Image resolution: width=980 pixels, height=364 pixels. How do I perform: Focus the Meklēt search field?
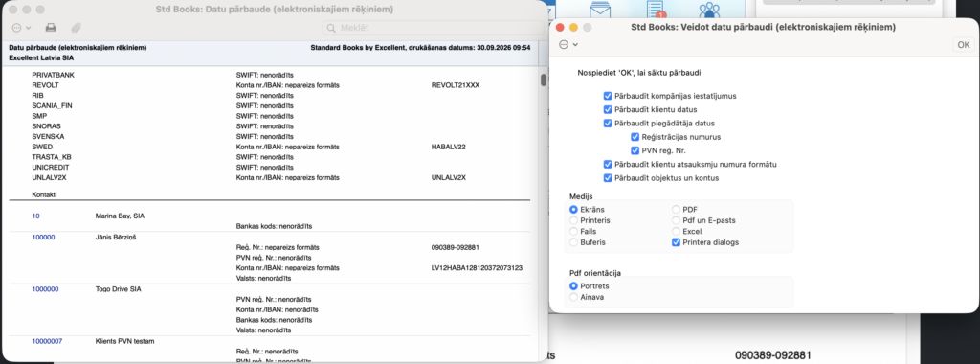tap(434, 28)
